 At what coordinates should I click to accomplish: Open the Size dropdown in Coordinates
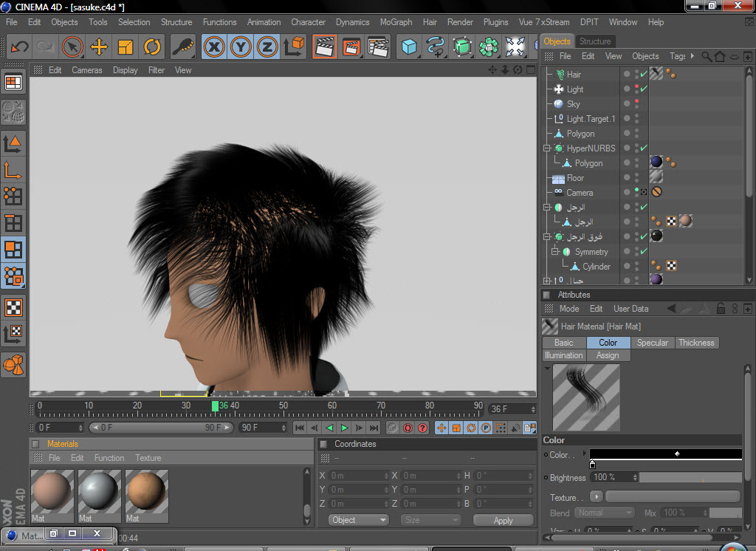[x=430, y=520]
